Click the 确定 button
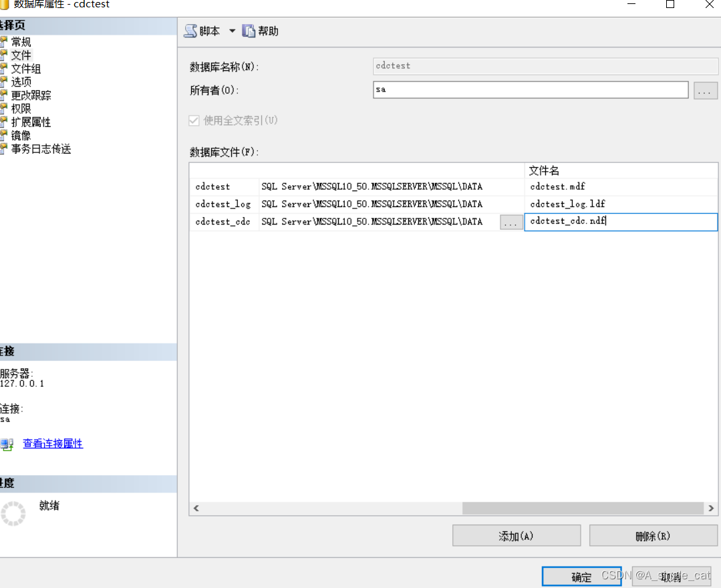Screen dimensions: 721x588 tap(581, 576)
